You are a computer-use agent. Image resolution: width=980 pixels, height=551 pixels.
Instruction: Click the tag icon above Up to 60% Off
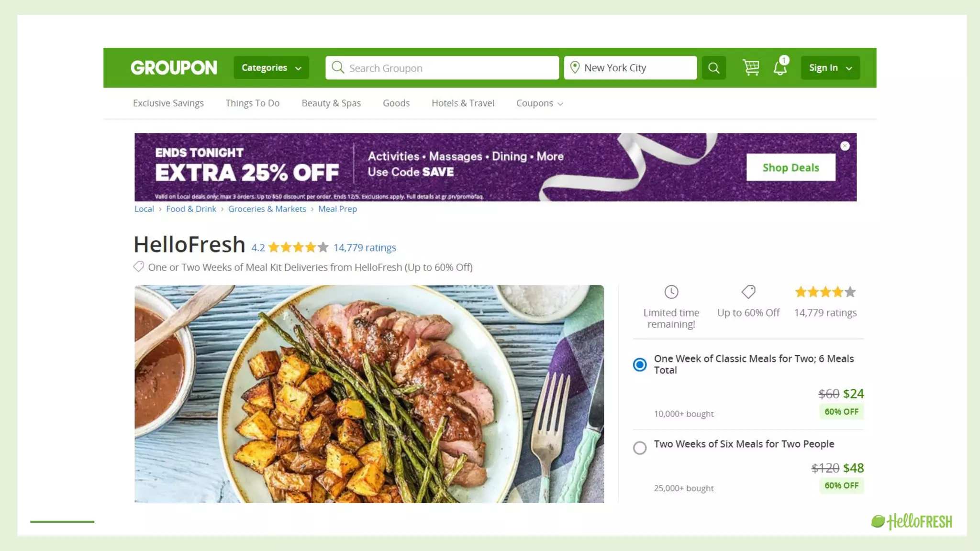click(748, 292)
